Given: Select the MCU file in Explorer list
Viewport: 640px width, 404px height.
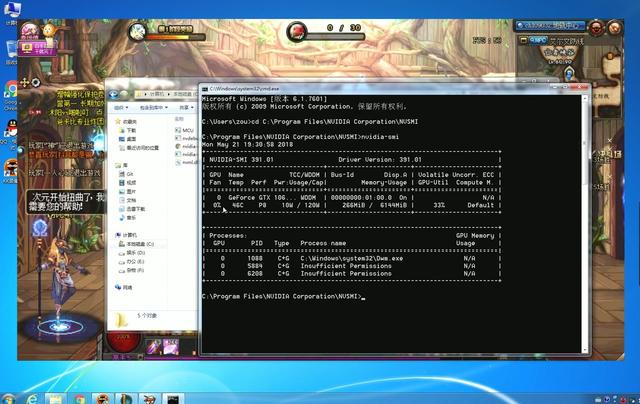Looking at the screenshot, I should click(184, 130).
